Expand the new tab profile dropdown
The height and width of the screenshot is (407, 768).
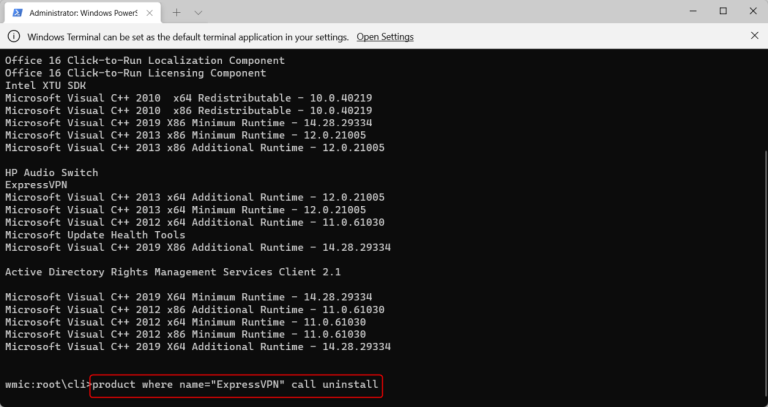(x=198, y=13)
